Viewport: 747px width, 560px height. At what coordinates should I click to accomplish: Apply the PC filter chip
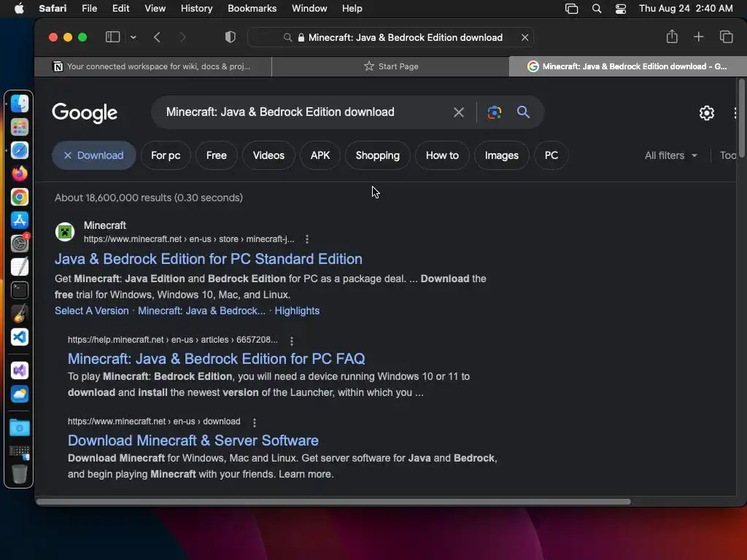click(551, 155)
